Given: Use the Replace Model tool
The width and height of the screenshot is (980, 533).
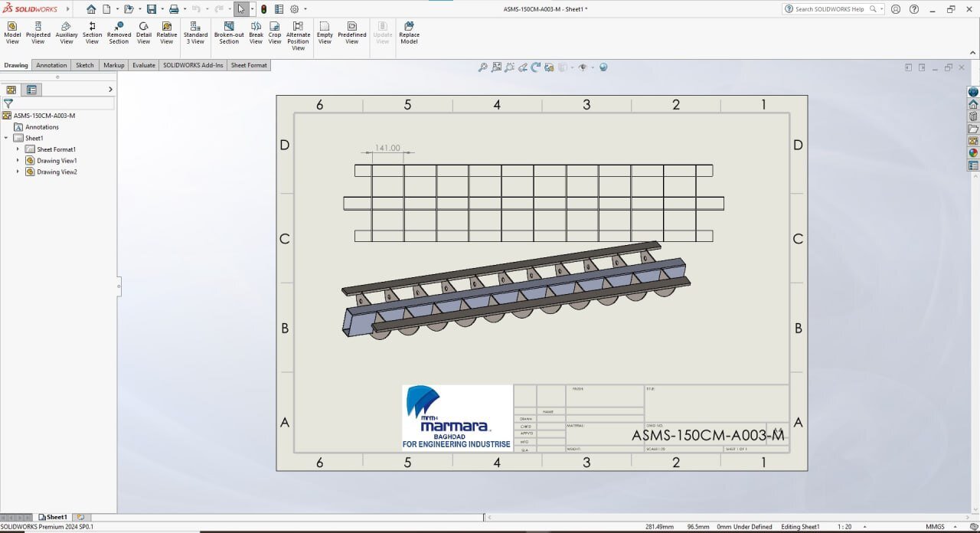Looking at the screenshot, I should (409, 33).
